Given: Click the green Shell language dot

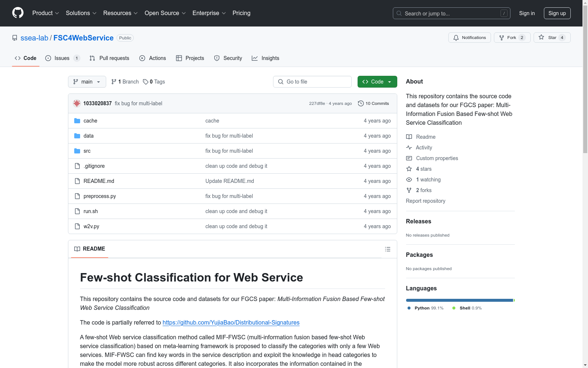Looking at the screenshot, I should tap(454, 308).
